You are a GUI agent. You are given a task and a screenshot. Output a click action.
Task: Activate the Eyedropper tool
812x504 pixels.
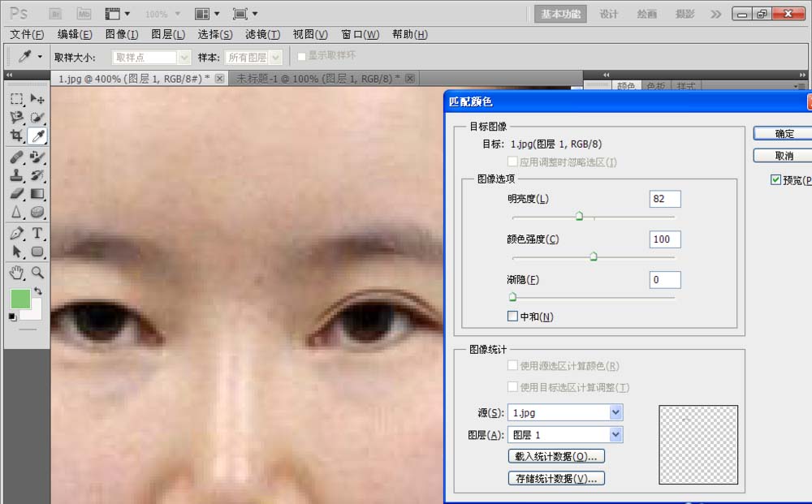(37, 136)
